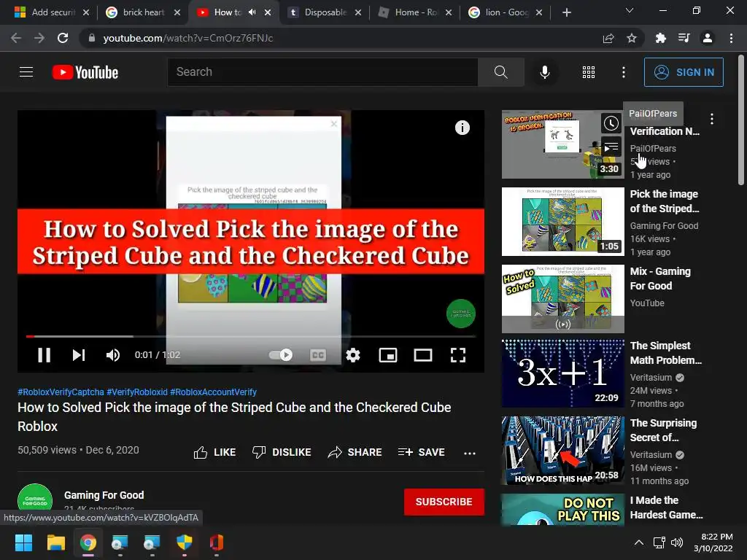The height and width of the screenshot is (560, 747).
Task: Save video to a playlist
Action: (x=422, y=452)
